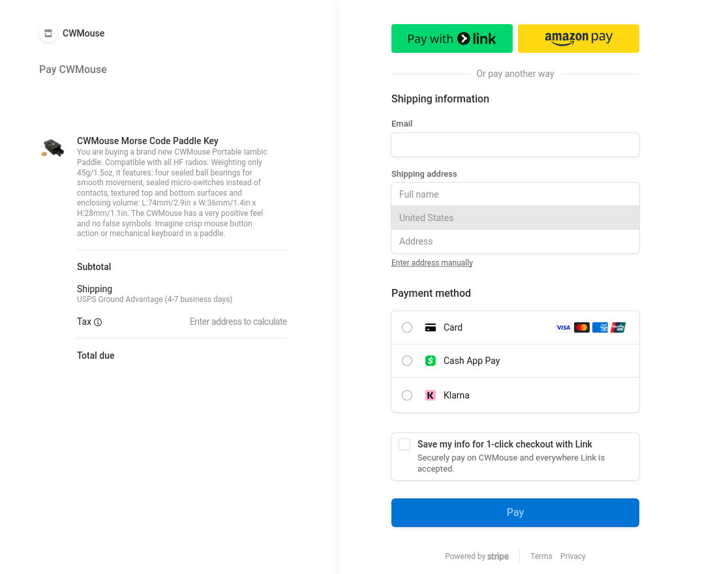This screenshot has width=728, height=574.
Task: Click the Tax information info icon
Action: [x=98, y=322]
